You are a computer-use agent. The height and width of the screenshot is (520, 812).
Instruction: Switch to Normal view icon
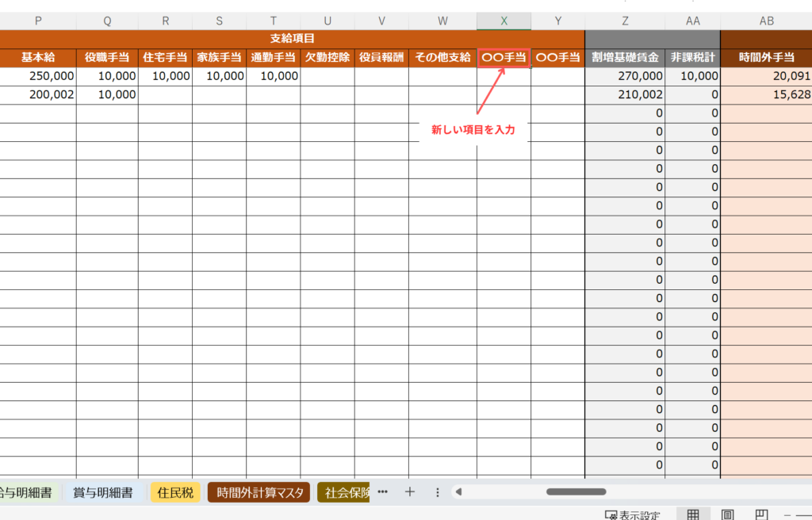pyautogui.click(x=692, y=514)
